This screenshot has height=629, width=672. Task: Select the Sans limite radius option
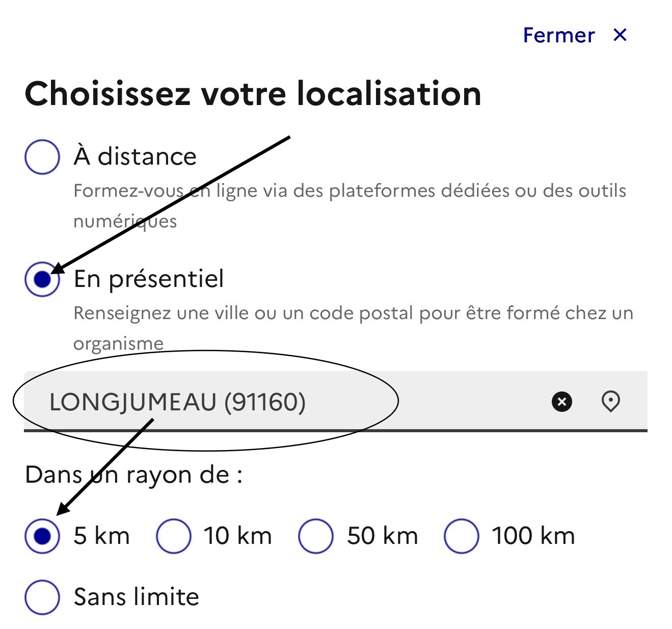[x=42, y=596]
